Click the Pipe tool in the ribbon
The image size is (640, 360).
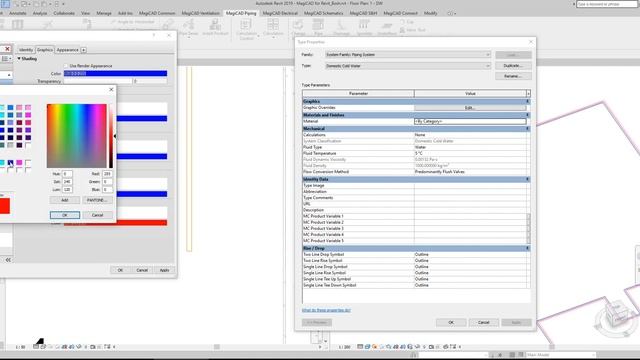(x=318, y=28)
